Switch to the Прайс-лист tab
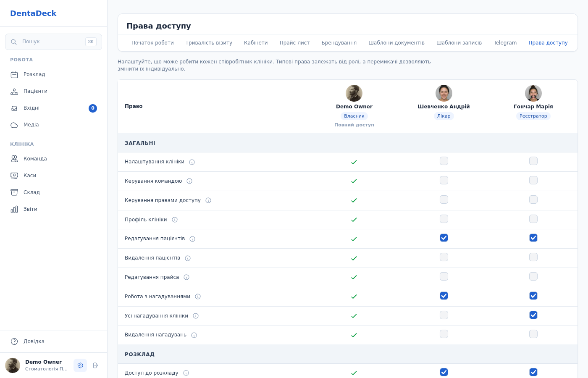Screen dimensions: 588x378 click(x=294, y=43)
